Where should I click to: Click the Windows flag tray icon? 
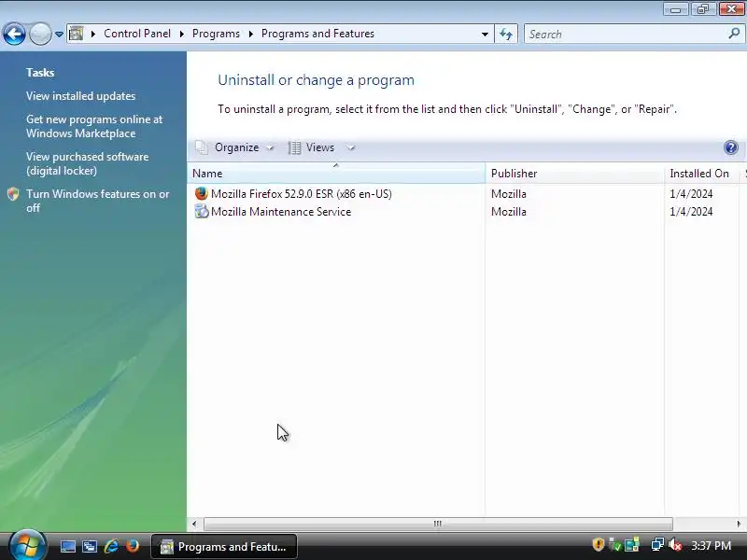[632, 545]
